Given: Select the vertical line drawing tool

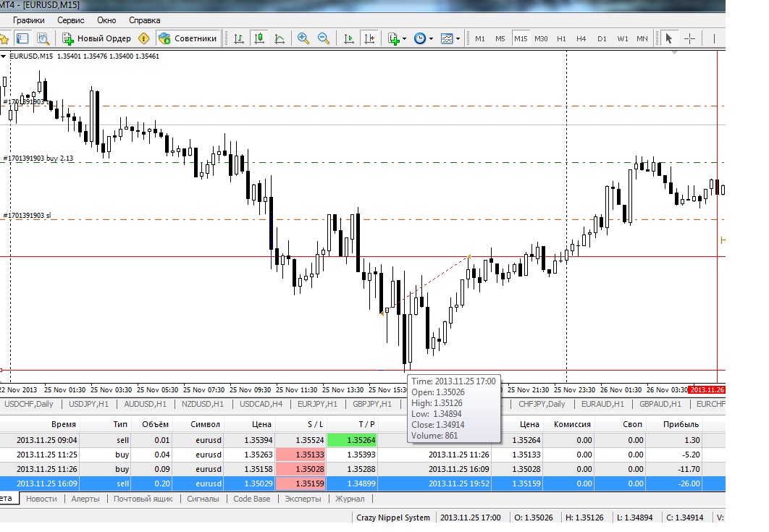Looking at the screenshot, I should 714,38.
